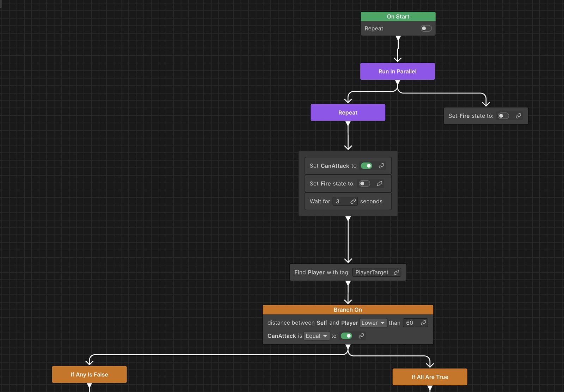Screen dimensions: 564x392
Task: Toggle the Repeat switch in On Start node
Action: coord(426,29)
